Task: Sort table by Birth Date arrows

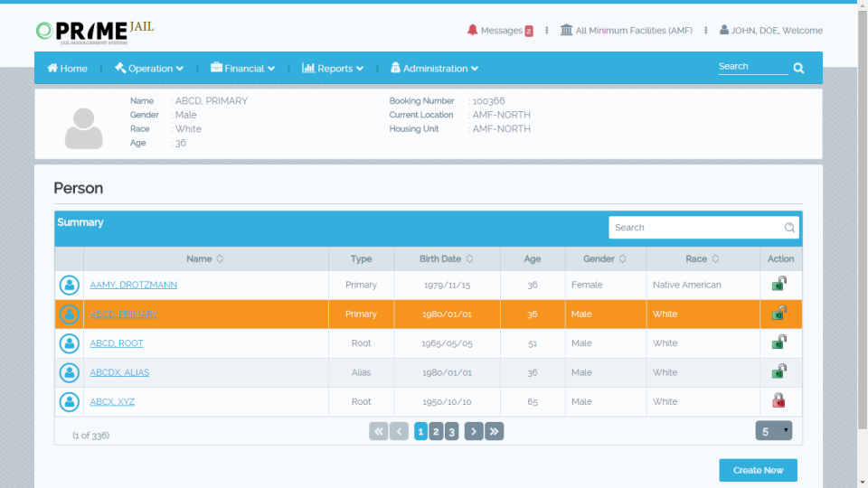Action: point(469,259)
